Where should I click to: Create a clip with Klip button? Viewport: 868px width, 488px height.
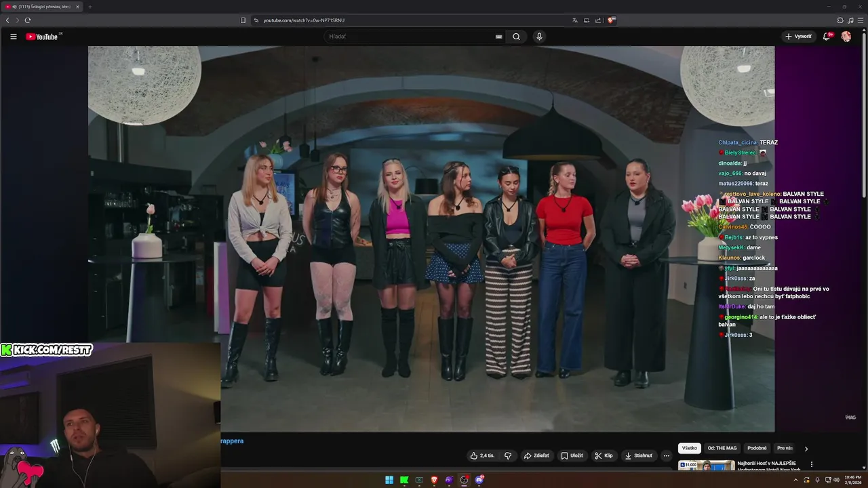pyautogui.click(x=604, y=455)
